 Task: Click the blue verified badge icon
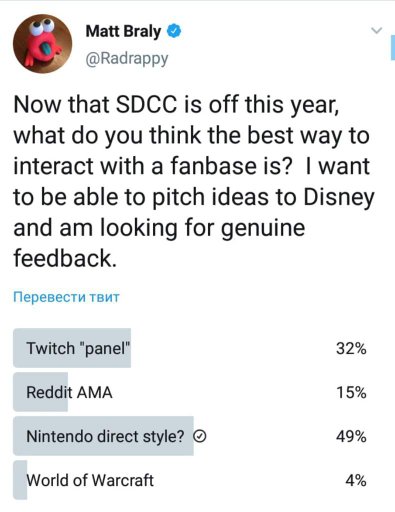click(174, 31)
